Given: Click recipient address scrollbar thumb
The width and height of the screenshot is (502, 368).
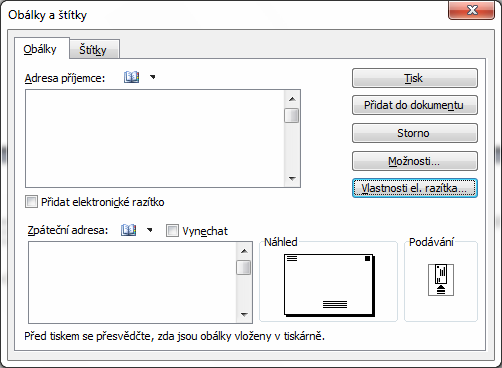Looking at the screenshot, I should click(292, 116).
